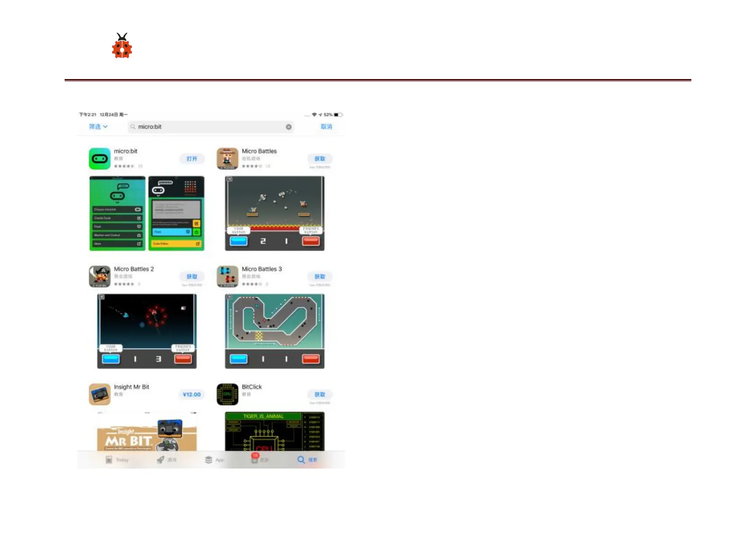Clear the micro:bit search text

pyautogui.click(x=289, y=127)
